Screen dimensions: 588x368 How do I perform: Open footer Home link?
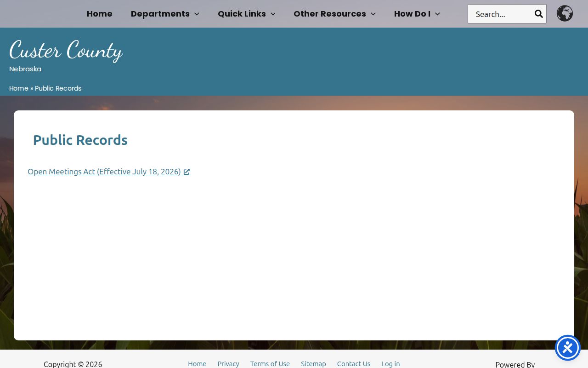point(197,364)
